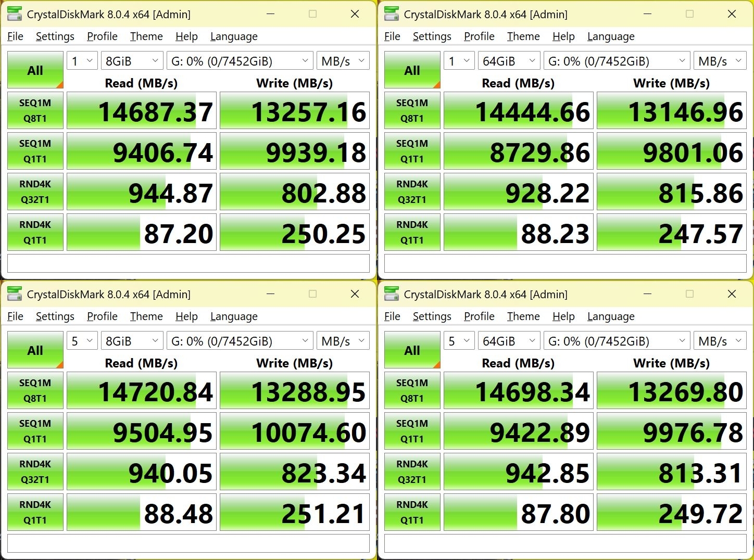Viewport: 754px width, 560px height.
Task: Run RND4K Q32T1 test in 5-run 8GiB window
Action: pyautogui.click(x=35, y=472)
